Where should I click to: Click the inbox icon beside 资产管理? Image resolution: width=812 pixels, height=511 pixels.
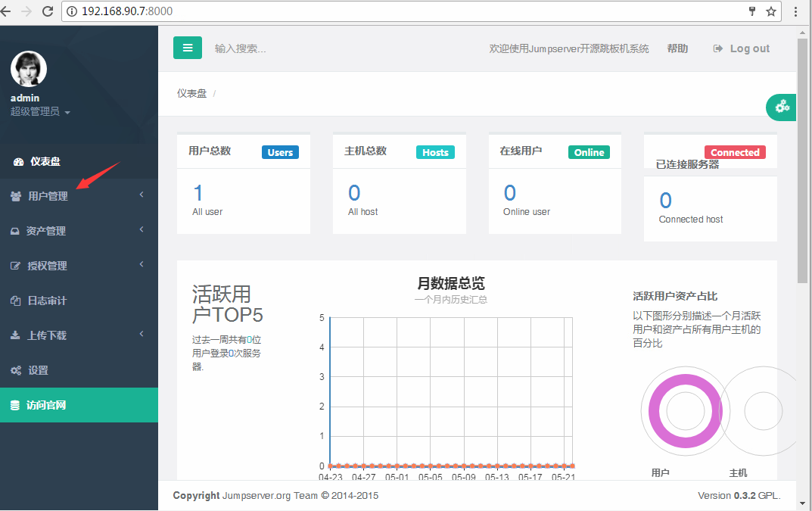(15, 231)
